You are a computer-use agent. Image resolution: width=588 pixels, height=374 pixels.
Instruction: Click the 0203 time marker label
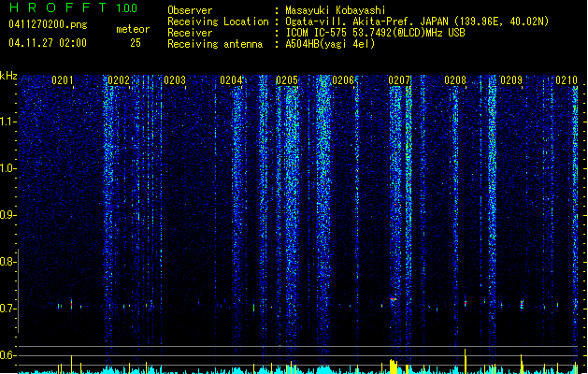[x=175, y=80]
